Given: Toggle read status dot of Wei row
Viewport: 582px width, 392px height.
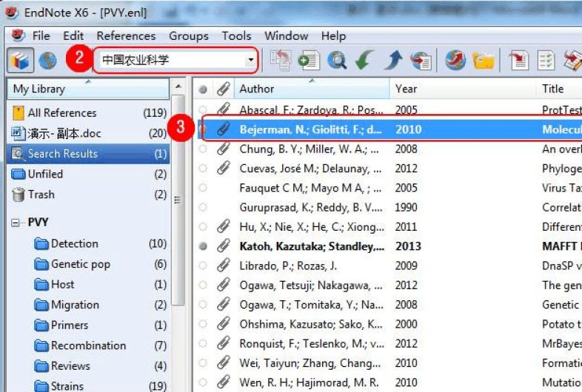Looking at the screenshot, I should click(203, 362).
